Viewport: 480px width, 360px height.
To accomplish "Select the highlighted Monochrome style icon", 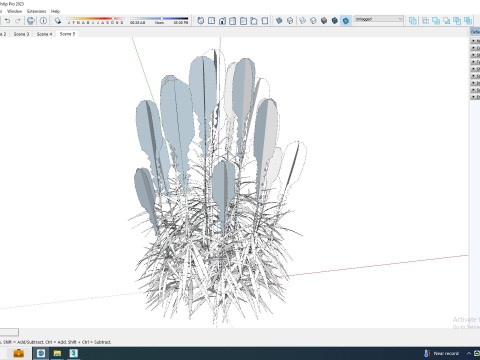I will tap(346, 21).
